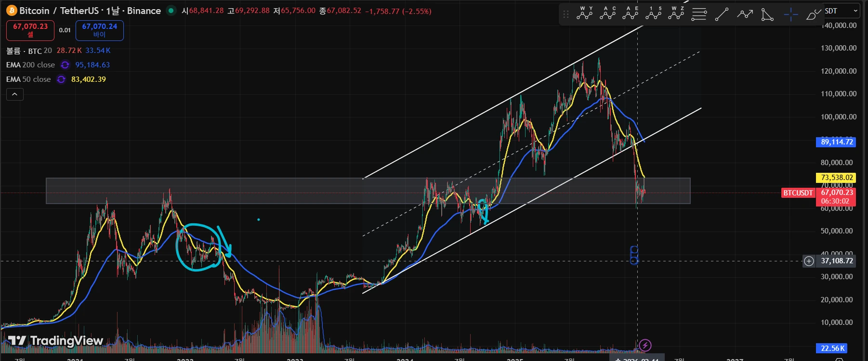The image size is (868, 361).
Task: Click the high price 69,292.88 in header
Action: 252,11
